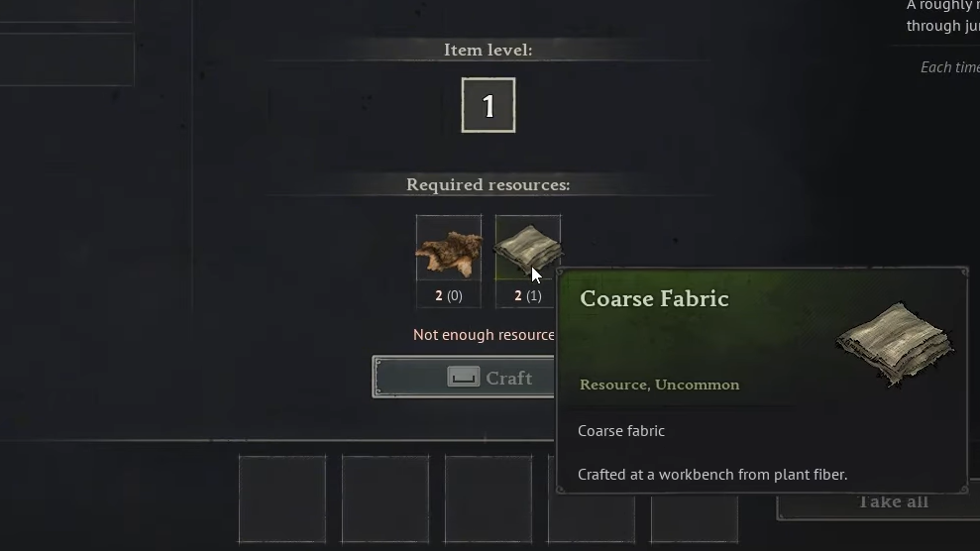Click the italic Each time text
This screenshot has width=980, height=551.
[x=950, y=67]
